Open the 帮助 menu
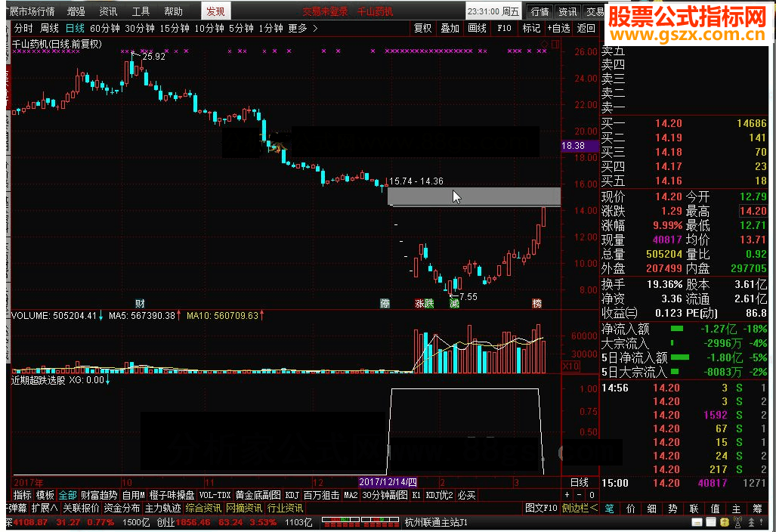776x532 pixels. pos(173,11)
